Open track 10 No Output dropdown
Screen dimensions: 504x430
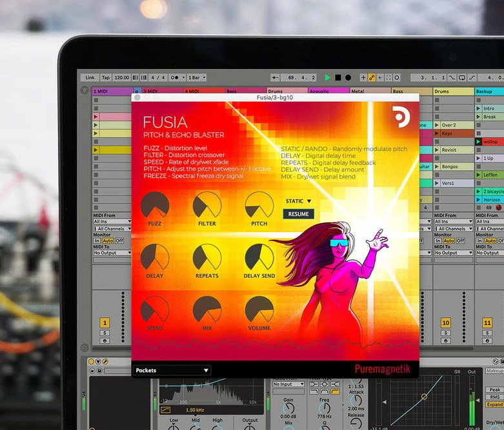click(x=453, y=253)
